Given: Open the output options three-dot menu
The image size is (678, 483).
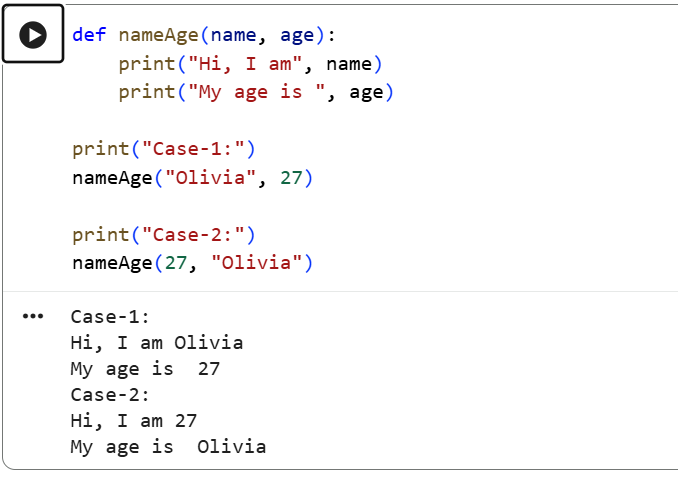Looking at the screenshot, I should coord(33,317).
